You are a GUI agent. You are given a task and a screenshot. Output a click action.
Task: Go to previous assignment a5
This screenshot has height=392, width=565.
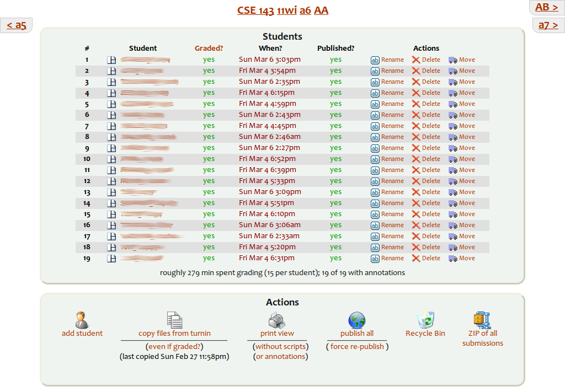16,25
